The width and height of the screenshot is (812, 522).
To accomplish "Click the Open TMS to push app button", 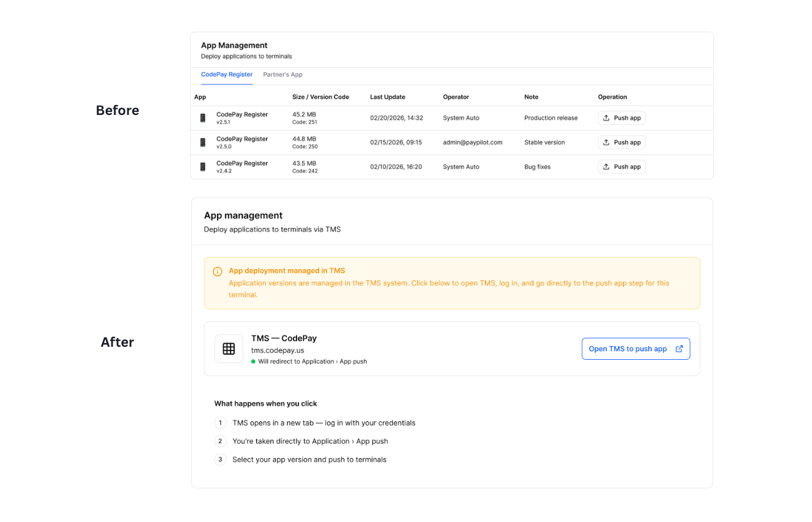I will (635, 349).
